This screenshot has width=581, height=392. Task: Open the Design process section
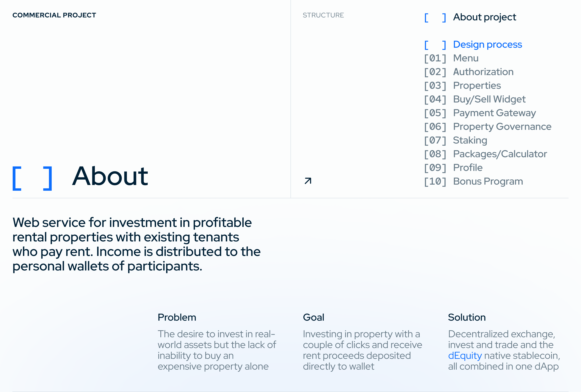487,45
